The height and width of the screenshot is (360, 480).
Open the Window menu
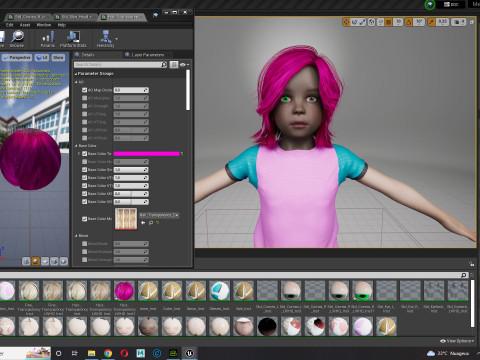[x=44, y=25]
